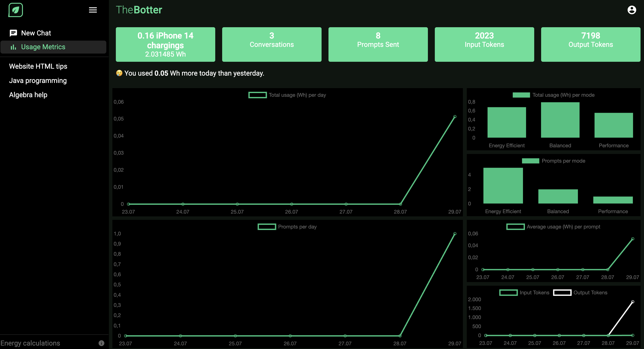Toggle Prompts per day legend
Viewport: 644px width, 349px height.
tap(287, 227)
